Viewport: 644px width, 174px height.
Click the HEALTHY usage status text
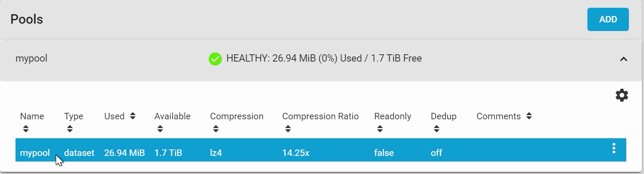(x=324, y=58)
